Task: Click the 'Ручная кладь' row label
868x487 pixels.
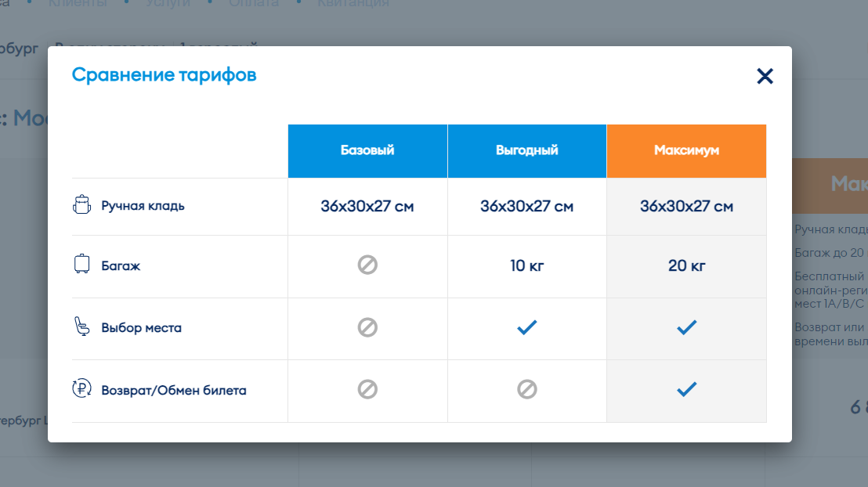Action: coord(143,206)
